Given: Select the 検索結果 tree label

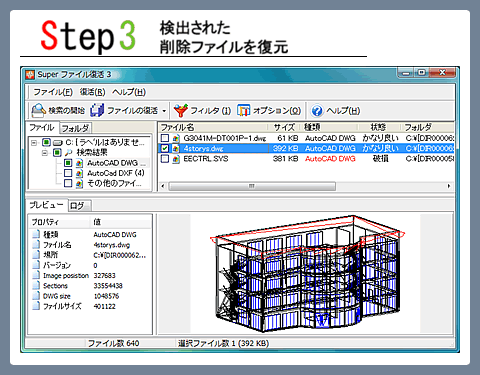Looking at the screenshot, I should click(92, 153).
